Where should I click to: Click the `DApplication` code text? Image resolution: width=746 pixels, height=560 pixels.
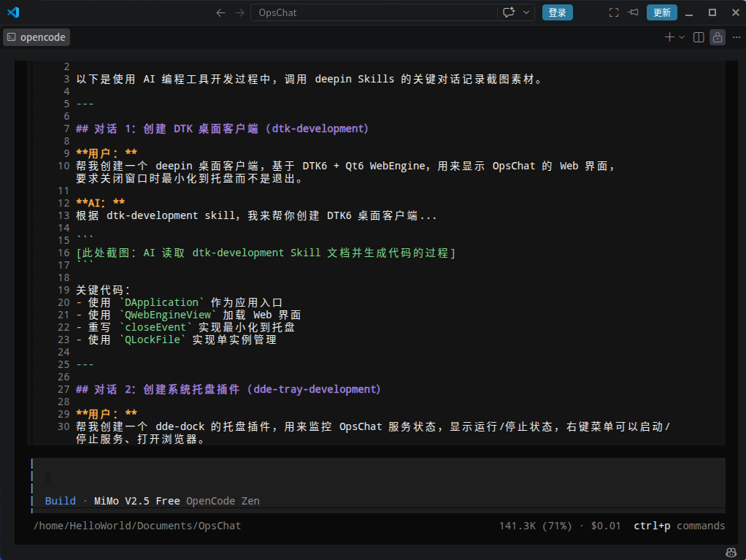pyautogui.click(x=162, y=302)
